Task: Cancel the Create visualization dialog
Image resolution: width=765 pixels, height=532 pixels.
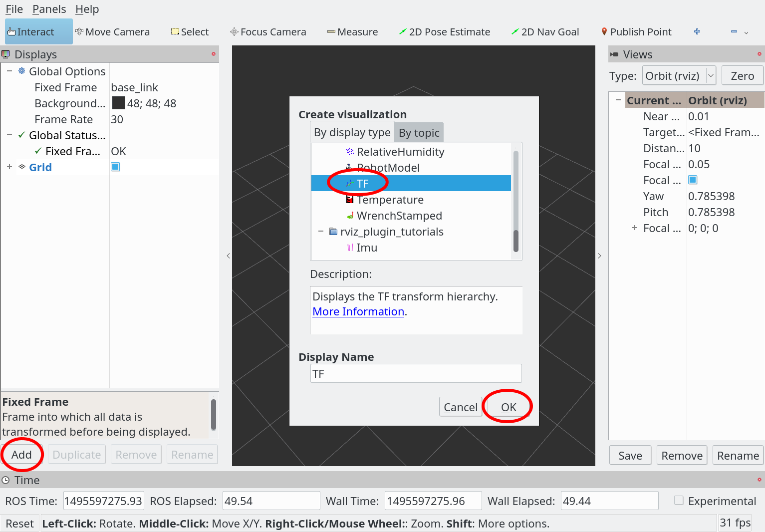Action: click(460, 407)
